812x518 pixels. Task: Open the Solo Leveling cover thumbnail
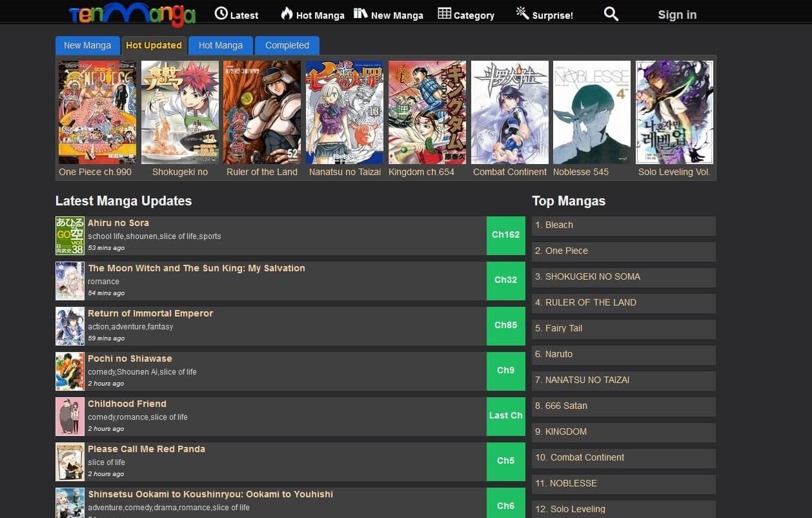pos(675,112)
